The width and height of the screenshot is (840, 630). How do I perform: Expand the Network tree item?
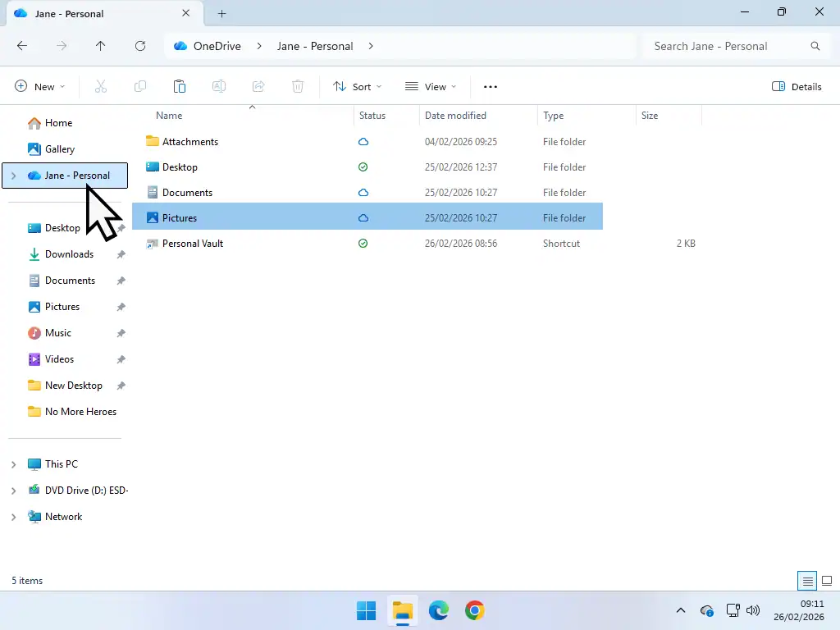tap(12, 516)
